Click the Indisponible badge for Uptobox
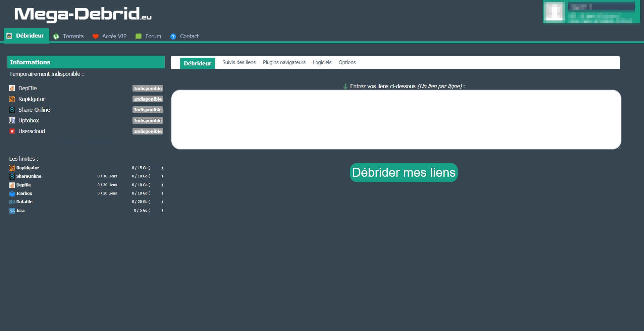The image size is (644, 331). (x=148, y=120)
